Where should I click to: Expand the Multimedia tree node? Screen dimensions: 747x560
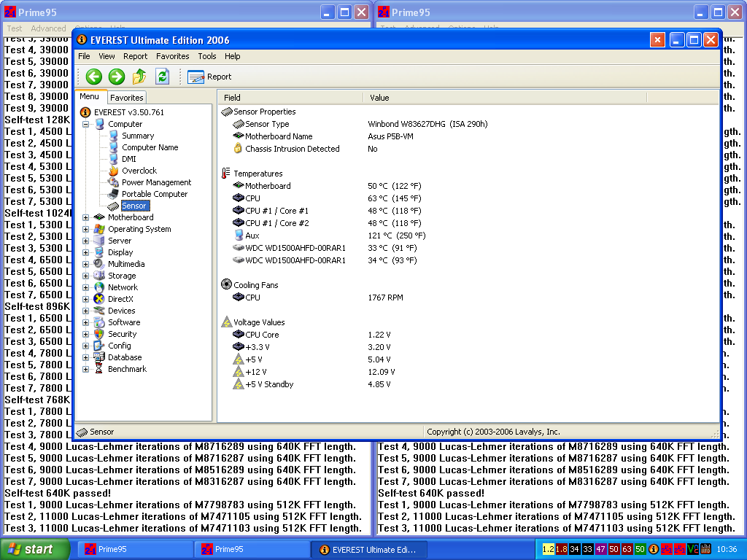click(86, 264)
